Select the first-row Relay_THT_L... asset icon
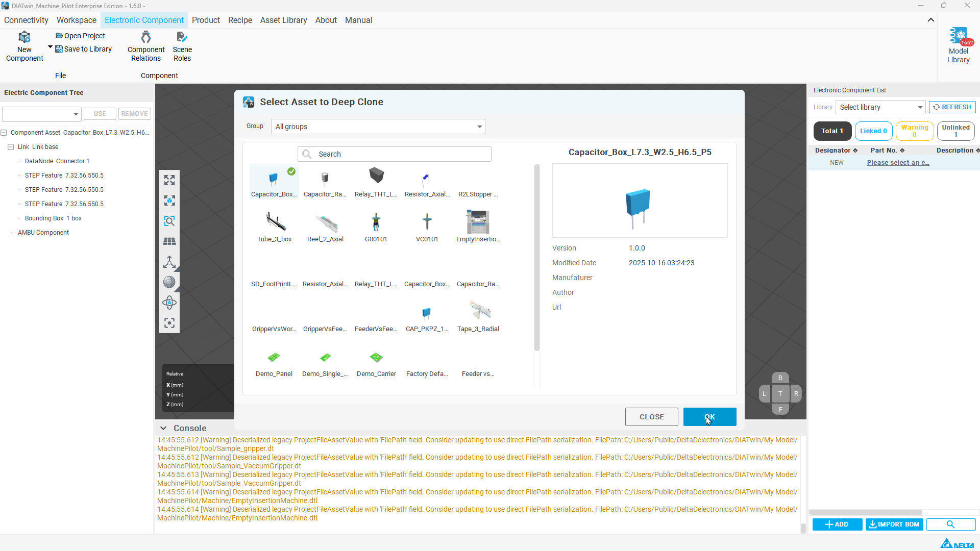The image size is (980, 551). (x=376, y=176)
